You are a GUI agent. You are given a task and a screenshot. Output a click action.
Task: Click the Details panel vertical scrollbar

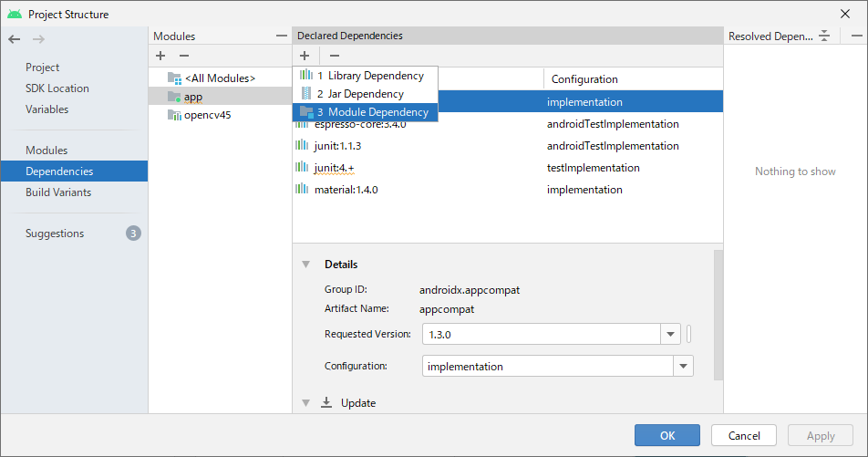tap(718, 315)
